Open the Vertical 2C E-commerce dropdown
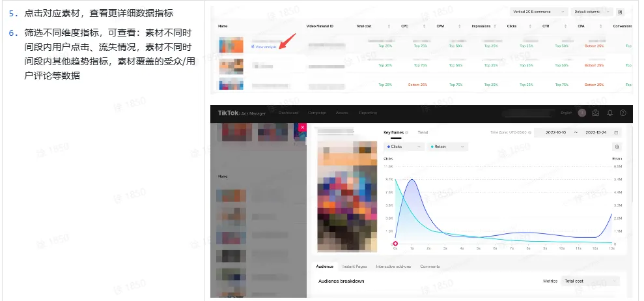This screenshot has width=644, height=301. [539, 12]
